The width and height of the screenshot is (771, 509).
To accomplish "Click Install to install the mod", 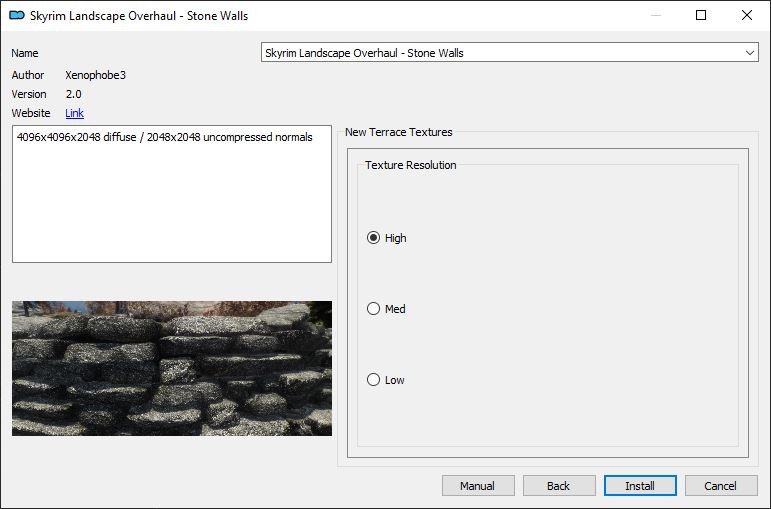I will [x=640, y=486].
